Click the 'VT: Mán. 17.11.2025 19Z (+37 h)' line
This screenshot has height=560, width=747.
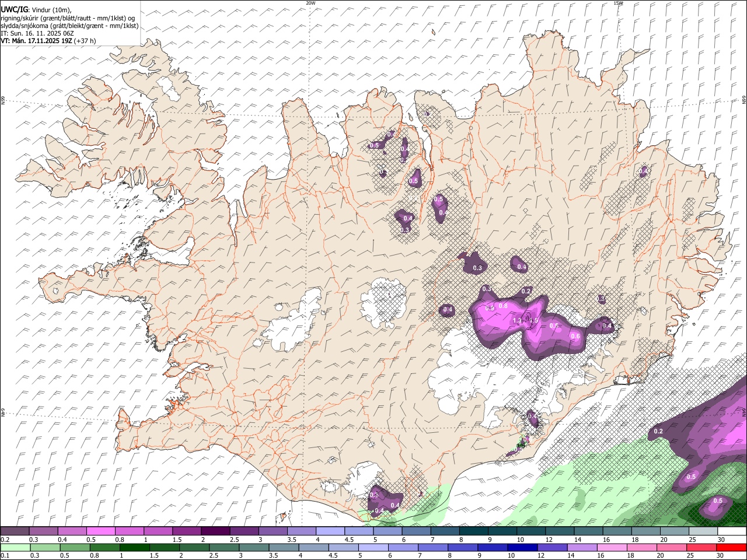click(x=48, y=41)
